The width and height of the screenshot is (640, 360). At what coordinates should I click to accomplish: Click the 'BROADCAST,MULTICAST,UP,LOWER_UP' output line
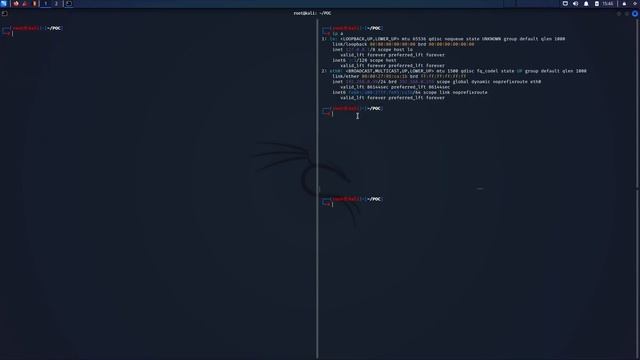click(454, 71)
